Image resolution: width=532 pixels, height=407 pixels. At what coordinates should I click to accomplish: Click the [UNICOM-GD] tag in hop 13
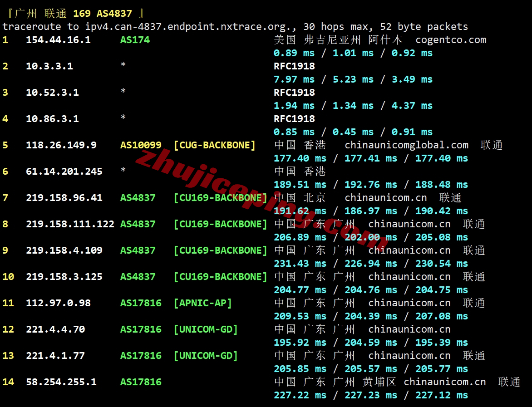click(206, 356)
